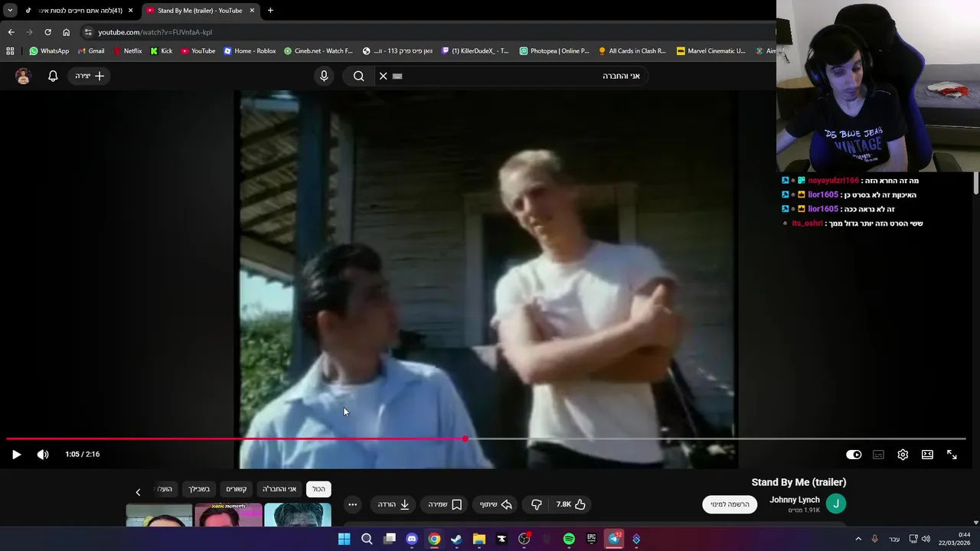Go back in browser history
This screenshot has height=551, width=980.
(x=11, y=32)
